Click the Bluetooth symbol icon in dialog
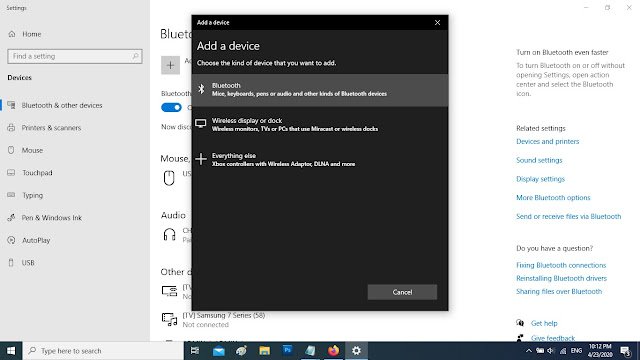640x360 pixels. 201,89
